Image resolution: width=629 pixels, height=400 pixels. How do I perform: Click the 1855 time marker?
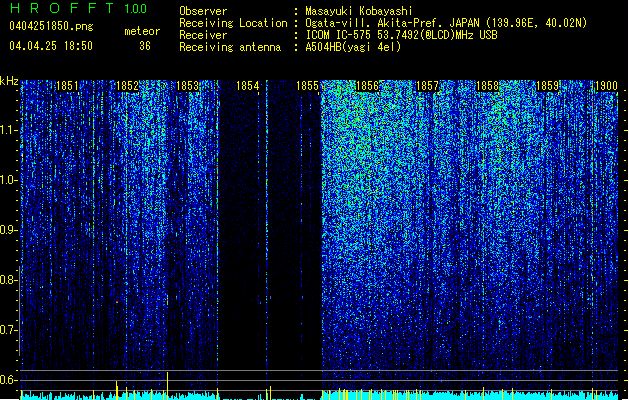[x=307, y=86]
